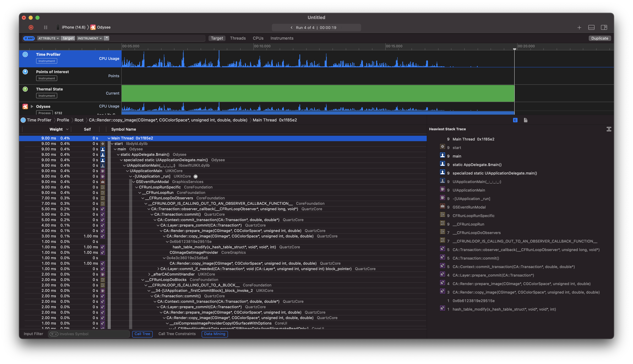This screenshot has height=364, width=633.
Task: Open the document inspector page icon
Action: click(x=526, y=120)
